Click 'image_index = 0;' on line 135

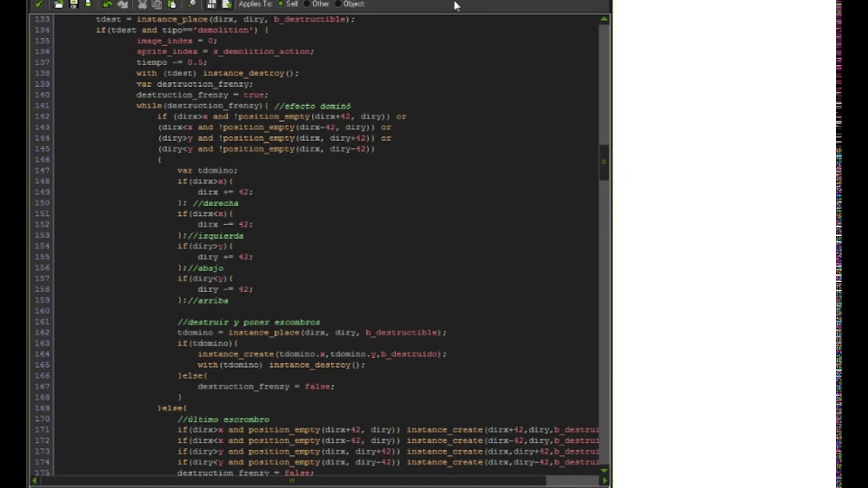[177, 41]
